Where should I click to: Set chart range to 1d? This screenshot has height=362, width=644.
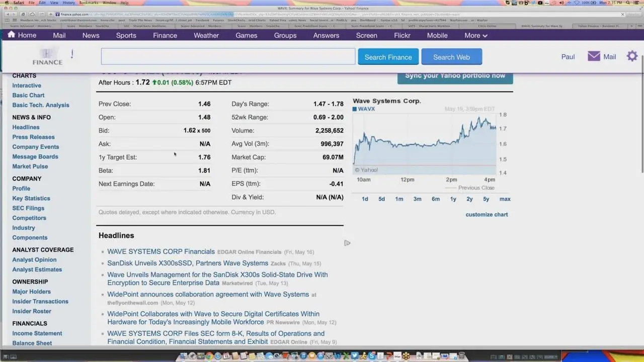pyautogui.click(x=365, y=199)
